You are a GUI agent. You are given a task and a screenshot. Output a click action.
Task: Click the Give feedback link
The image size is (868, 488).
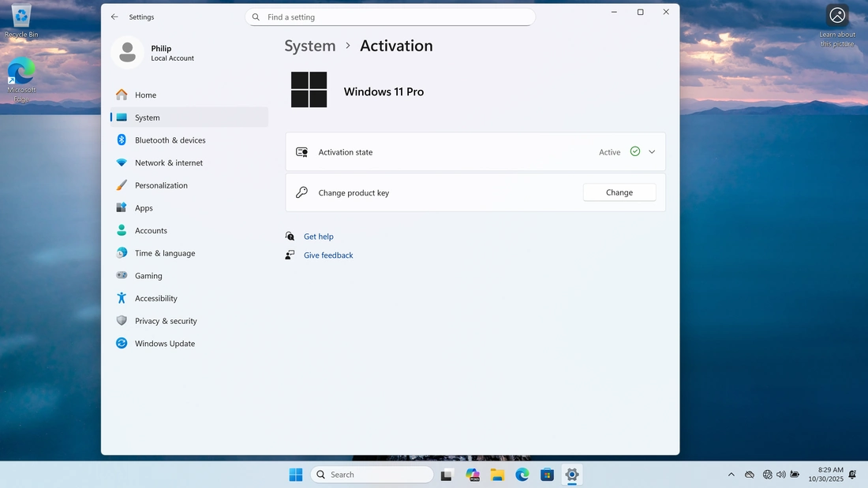[x=328, y=255]
